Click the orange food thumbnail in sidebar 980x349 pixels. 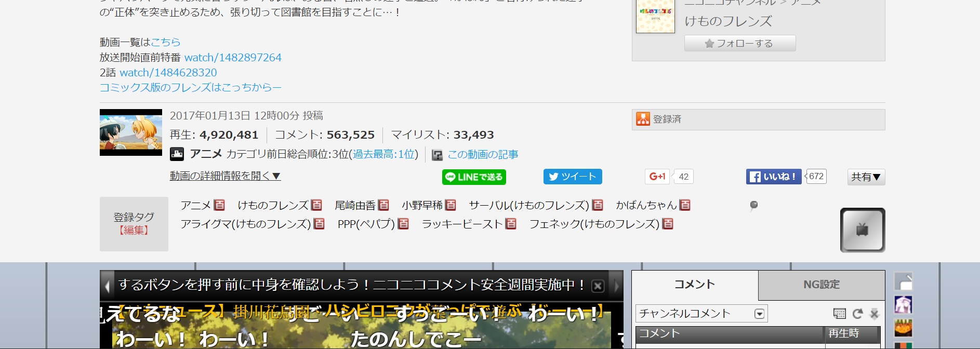tap(903, 328)
